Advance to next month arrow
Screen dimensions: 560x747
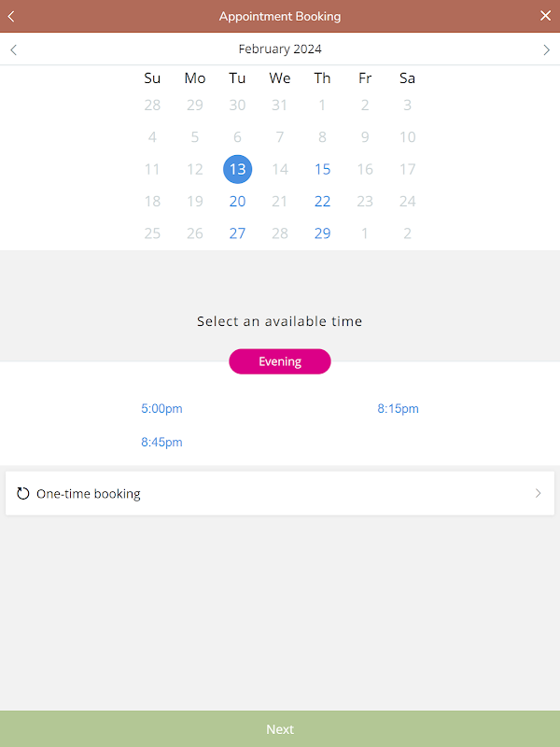(547, 49)
